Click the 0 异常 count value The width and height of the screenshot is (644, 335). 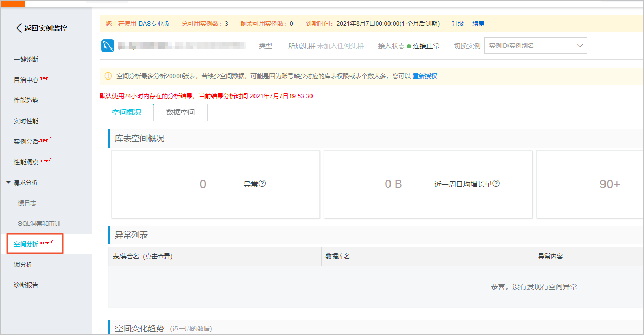(203, 184)
